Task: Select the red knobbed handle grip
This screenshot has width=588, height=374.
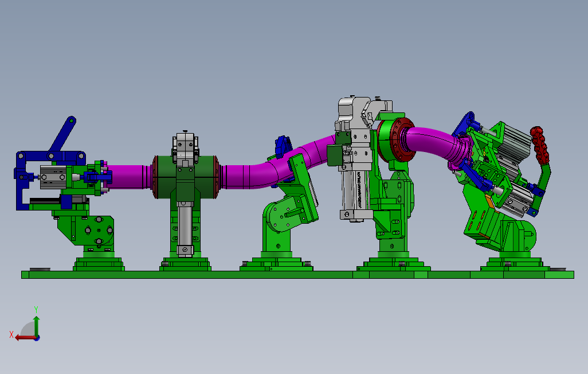Action: (x=540, y=146)
